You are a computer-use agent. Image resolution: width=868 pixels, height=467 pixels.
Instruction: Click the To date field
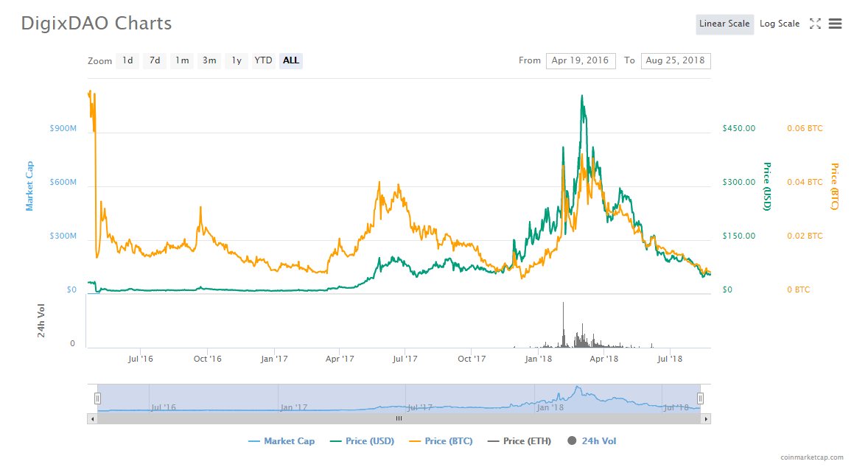point(676,61)
